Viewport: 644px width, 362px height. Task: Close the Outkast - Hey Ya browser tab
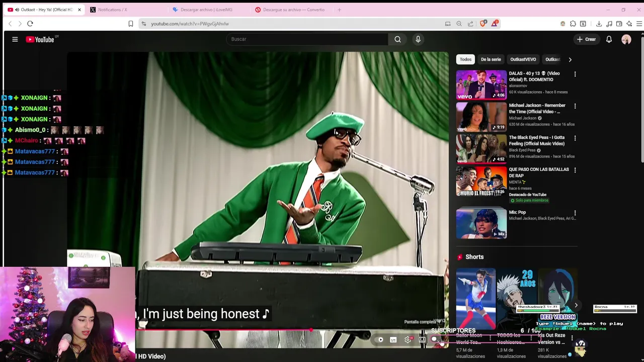coord(79,10)
